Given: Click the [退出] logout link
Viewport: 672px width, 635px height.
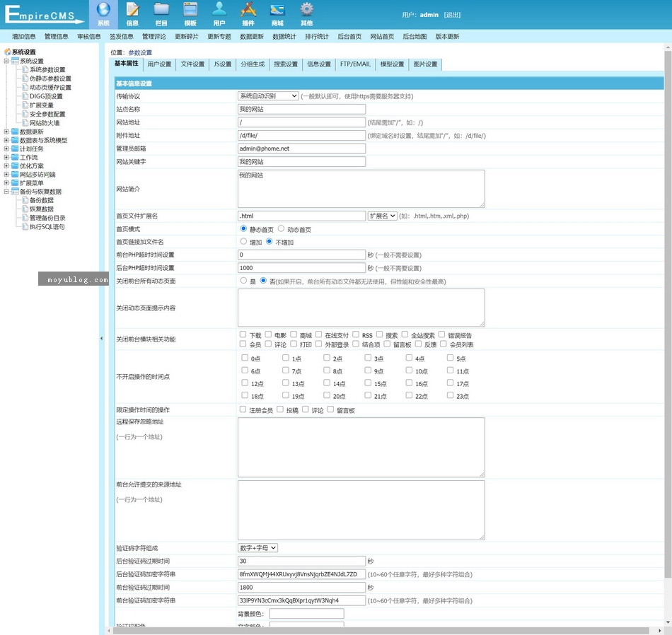Looking at the screenshot, I should [452, 15].
